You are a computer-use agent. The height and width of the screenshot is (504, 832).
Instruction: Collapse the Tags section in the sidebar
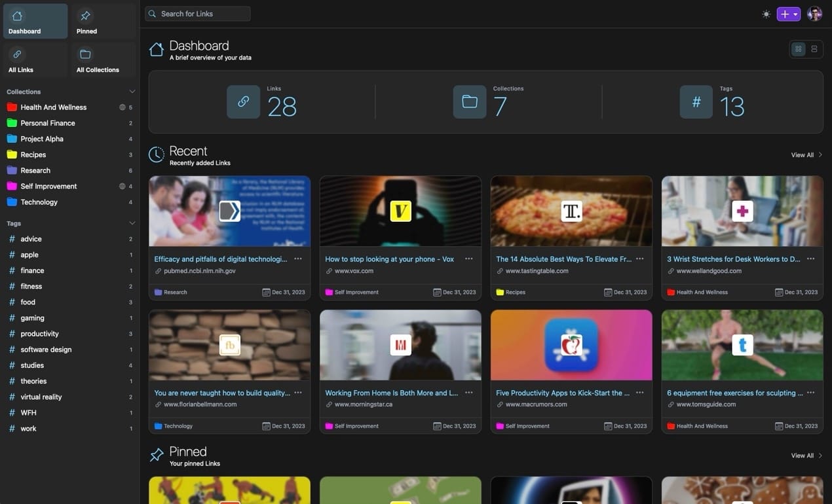click(x=132, y=223)
